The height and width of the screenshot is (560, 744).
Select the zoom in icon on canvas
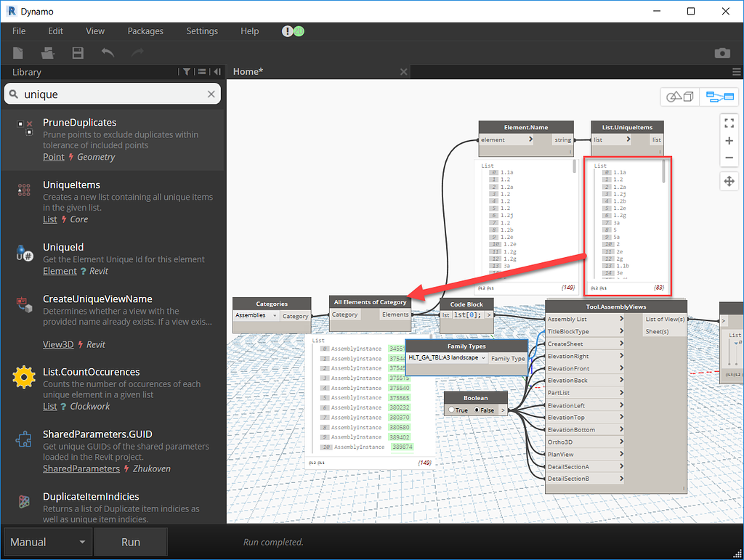coord(729,140)
